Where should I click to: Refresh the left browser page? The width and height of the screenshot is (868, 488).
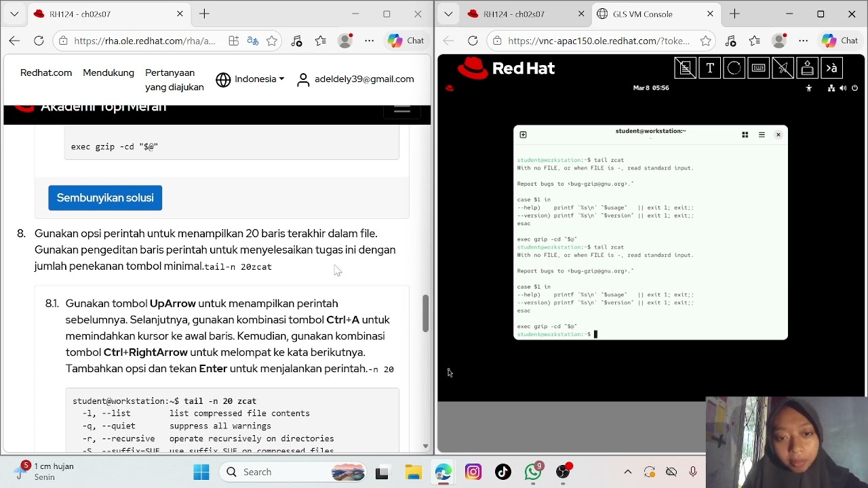39,41
